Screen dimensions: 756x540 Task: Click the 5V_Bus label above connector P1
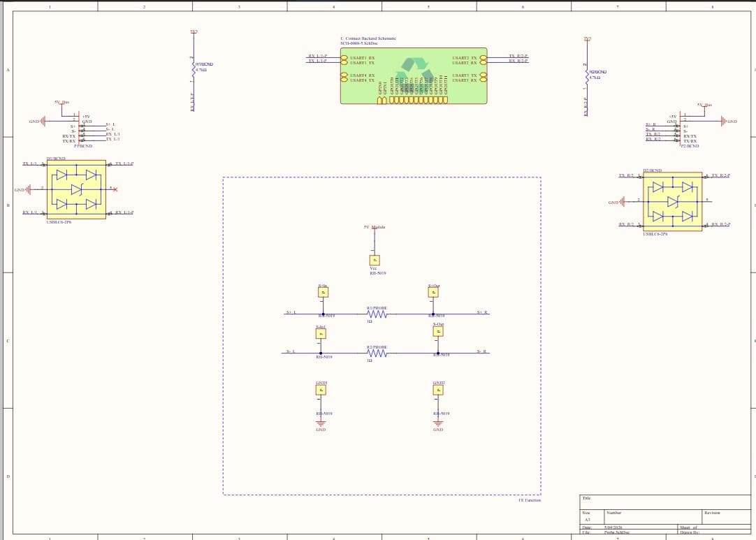[x=61, y=102]
